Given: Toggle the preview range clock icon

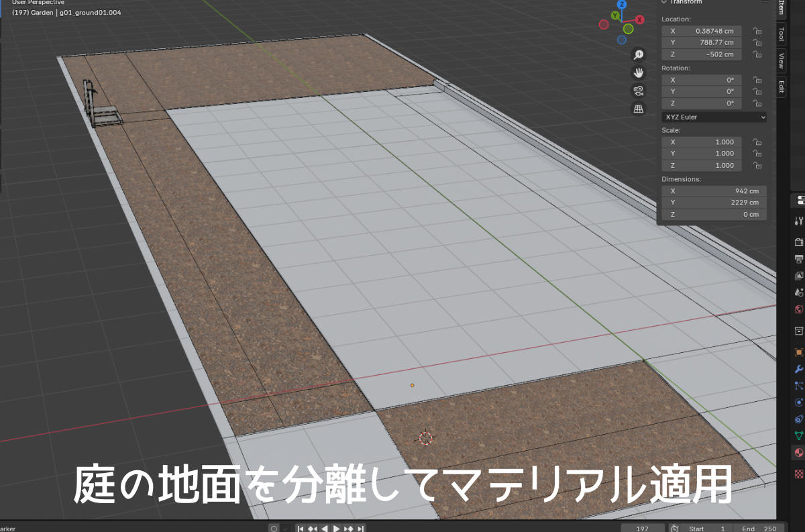Looking at the screenshot, I should coord(675,529).
